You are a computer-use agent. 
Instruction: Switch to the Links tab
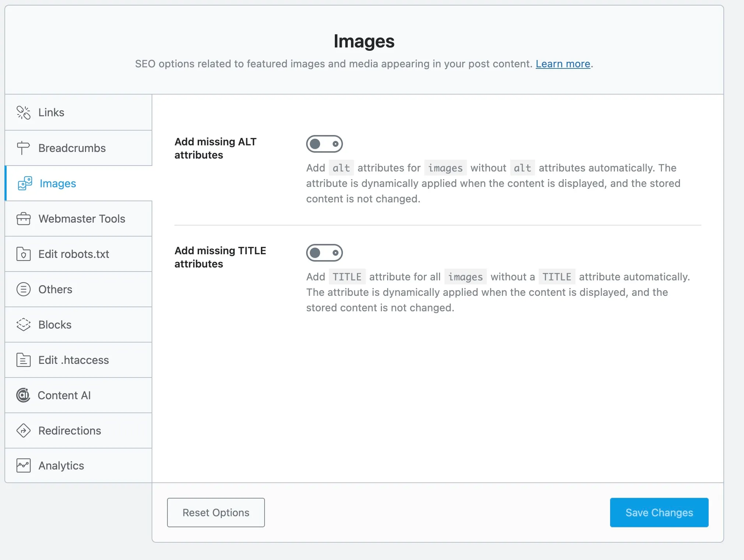coord(51,113)
